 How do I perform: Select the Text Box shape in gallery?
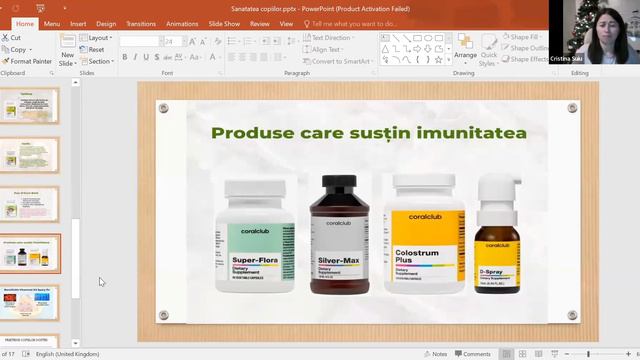pyautogui.click(x=385, y=38)
